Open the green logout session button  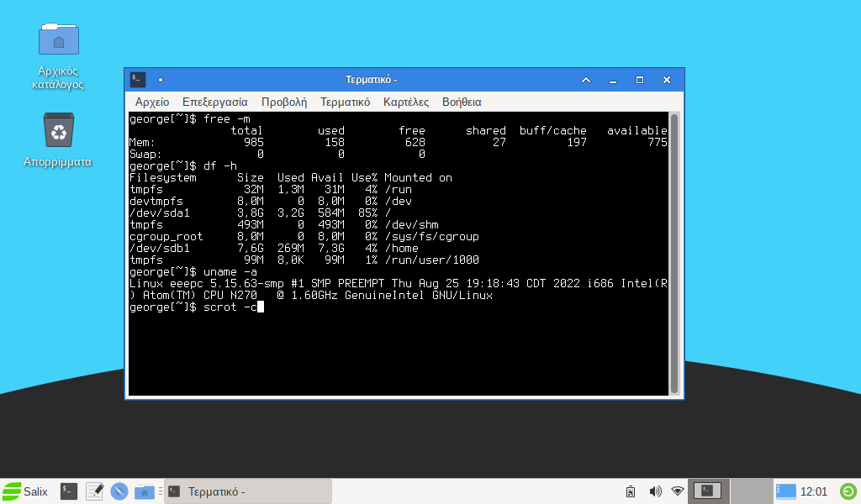[x=848, y=491]
